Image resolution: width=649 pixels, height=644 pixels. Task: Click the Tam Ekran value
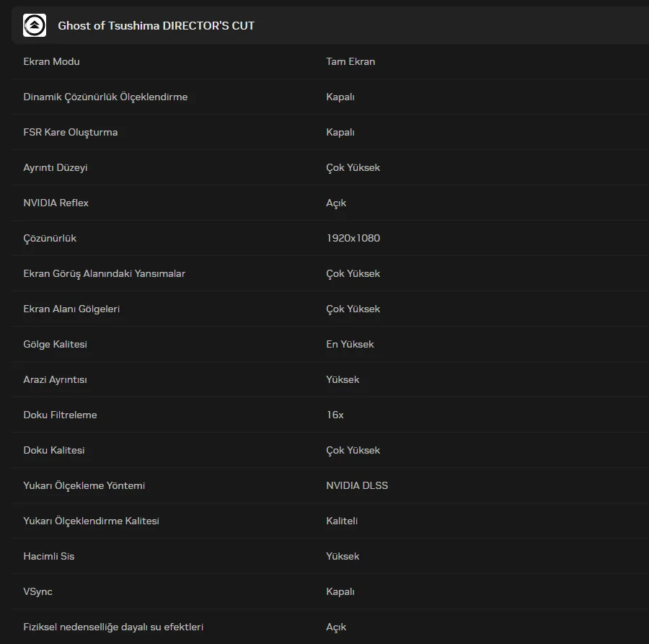click(x=350, y=61)
